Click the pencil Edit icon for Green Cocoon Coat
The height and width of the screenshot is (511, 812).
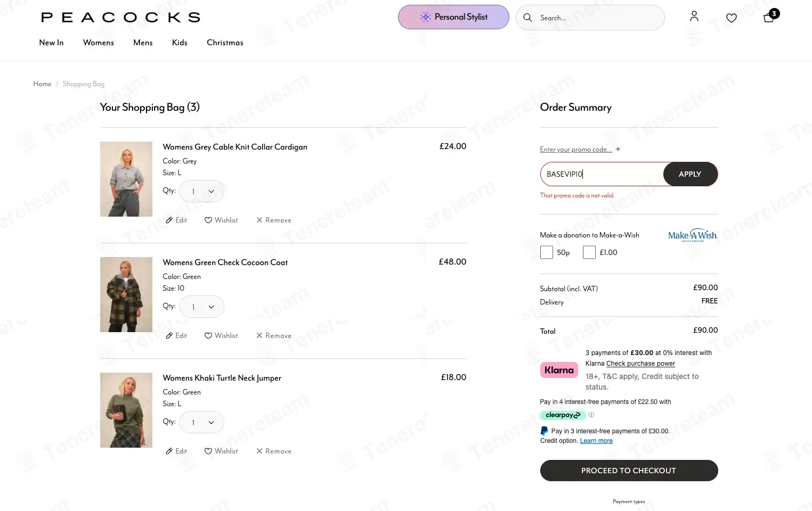point(169,335)
